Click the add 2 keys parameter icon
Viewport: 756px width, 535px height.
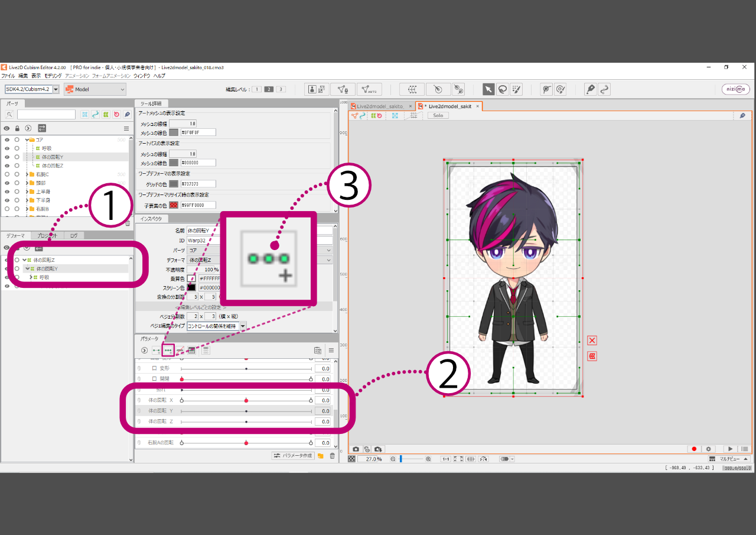pyautogui.click(x=157, y=351)
